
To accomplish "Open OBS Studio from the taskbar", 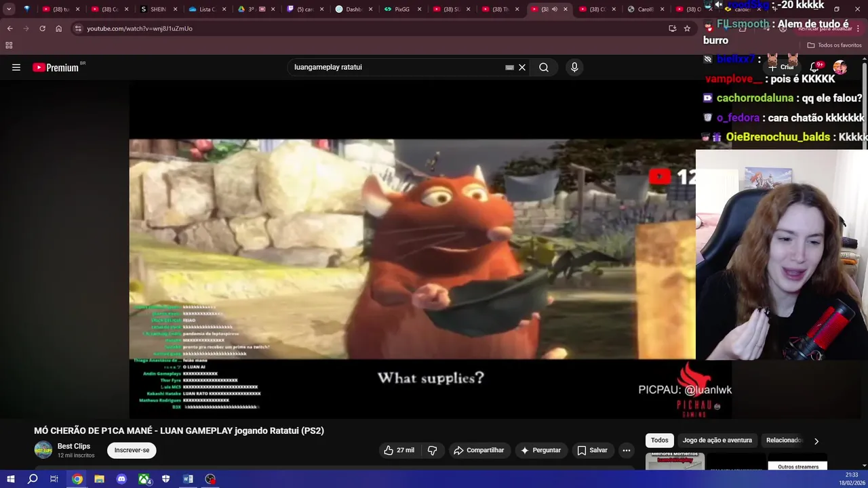I will (x=210, y=479).
